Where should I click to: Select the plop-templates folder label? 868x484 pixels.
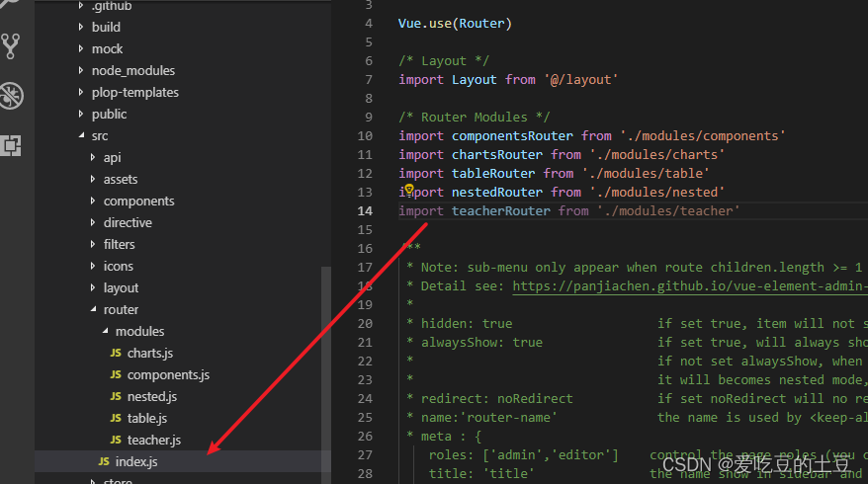[x=135, y=93]
